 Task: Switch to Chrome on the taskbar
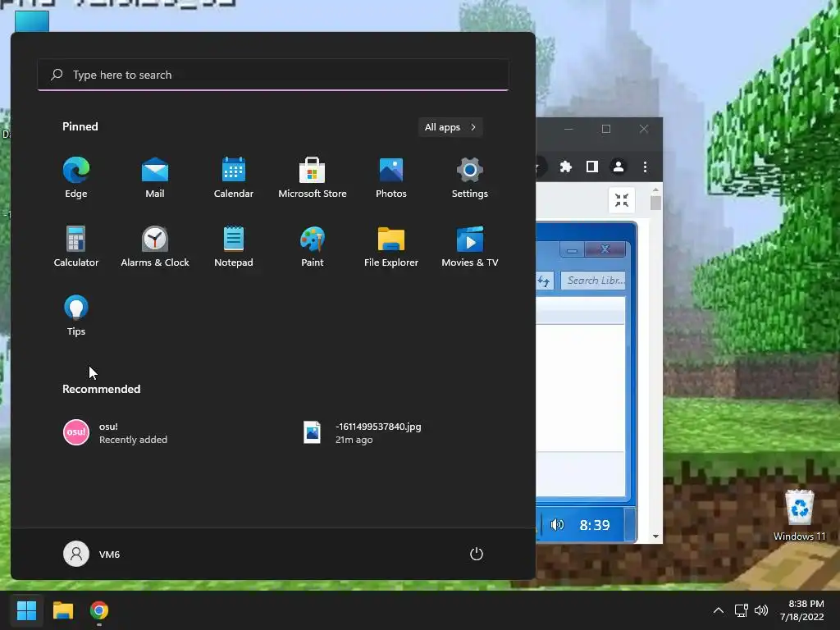click(x=99, y=610)
